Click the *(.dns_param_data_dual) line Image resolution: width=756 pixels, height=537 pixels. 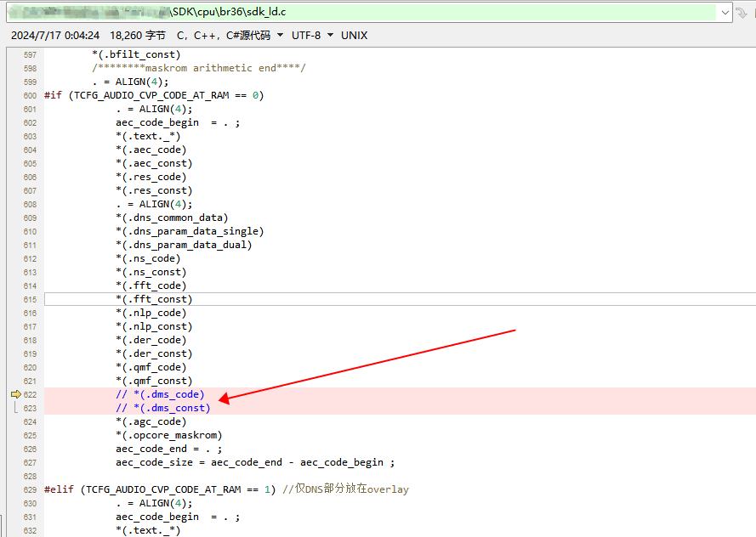(184, 245)
